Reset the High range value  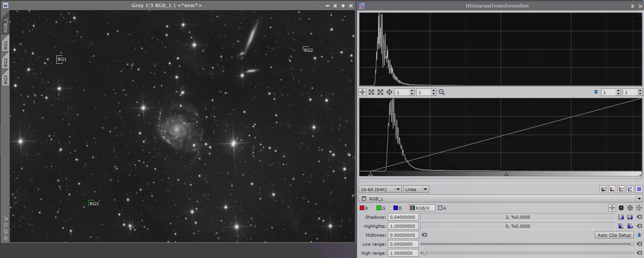click(x=639, y=253)
